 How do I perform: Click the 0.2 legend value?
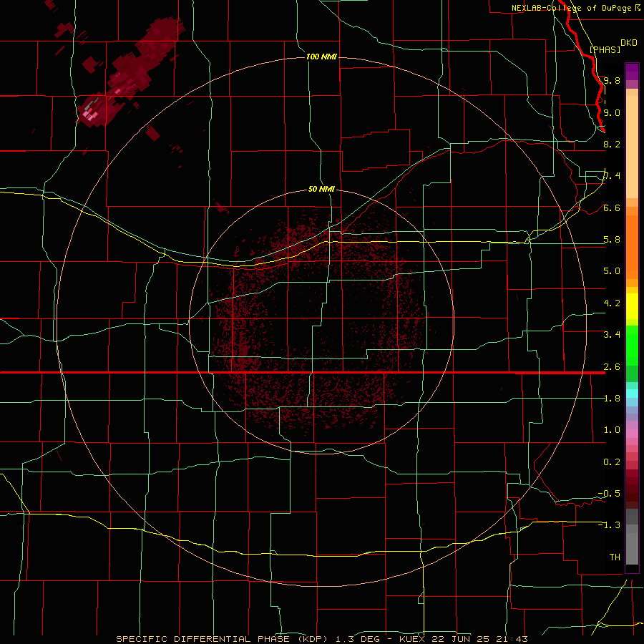pos(612,462)
